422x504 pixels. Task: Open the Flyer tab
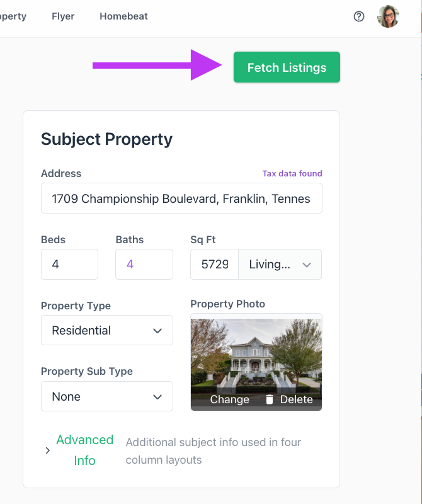tap(63, 16)
